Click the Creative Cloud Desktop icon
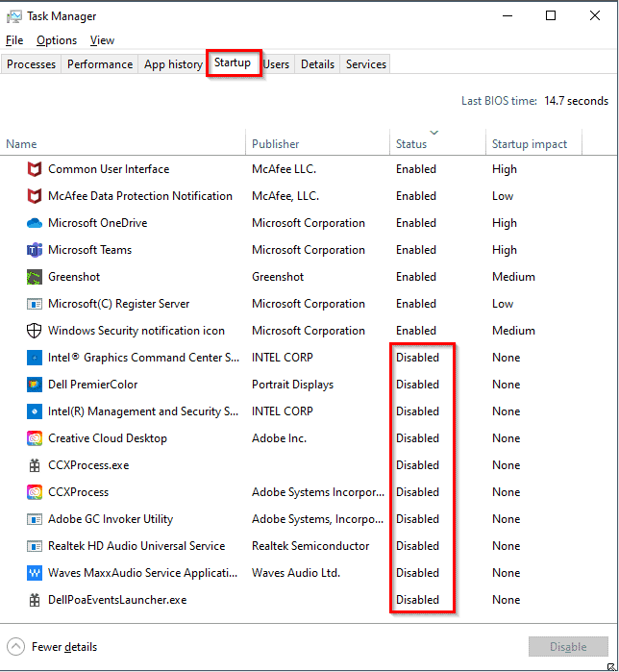 point(35,438)
